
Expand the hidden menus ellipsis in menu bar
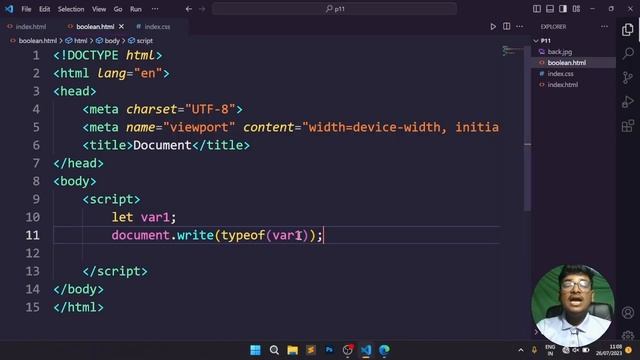155,9
